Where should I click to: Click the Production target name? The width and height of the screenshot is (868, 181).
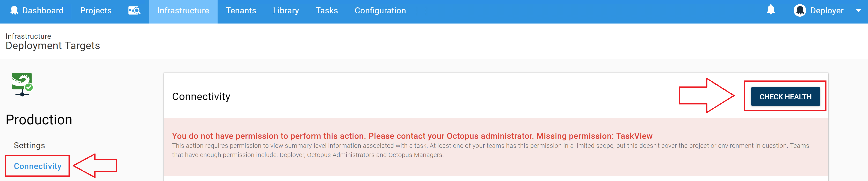(x=38, y=119)
